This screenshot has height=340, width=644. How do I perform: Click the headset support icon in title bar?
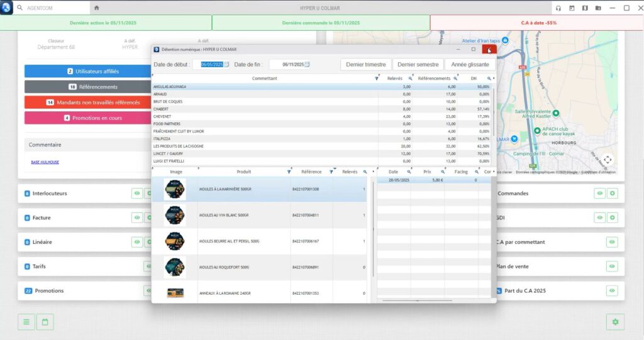tap(558, 8)
